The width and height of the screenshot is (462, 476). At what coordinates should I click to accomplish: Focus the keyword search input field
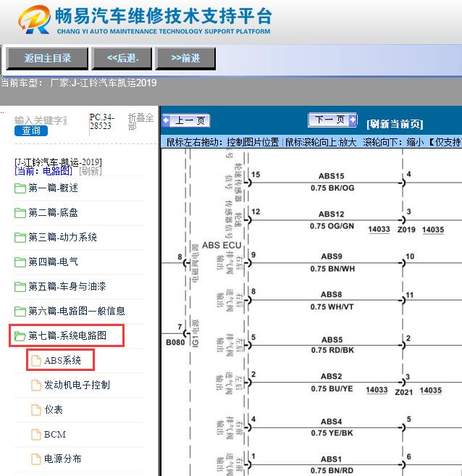pos(41,120)
